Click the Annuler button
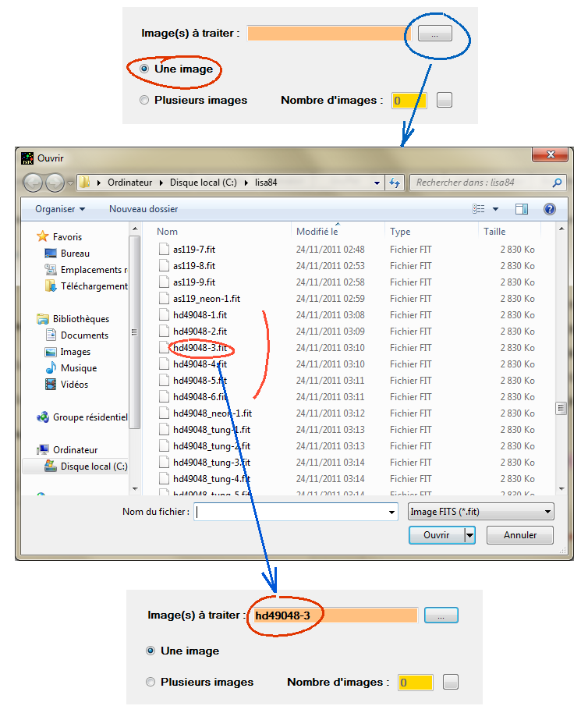This screenshot has width=588, height=713. [x=519, y=535]
